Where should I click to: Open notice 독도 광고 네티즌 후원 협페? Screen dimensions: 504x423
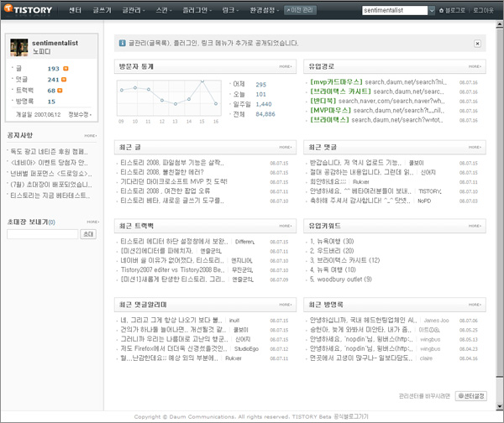pos(49,151)
